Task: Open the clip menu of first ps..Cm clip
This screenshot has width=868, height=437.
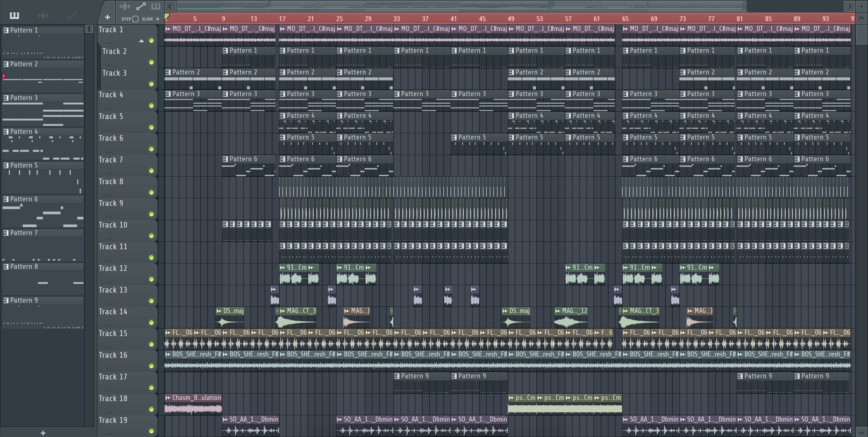Action: coord(511,398)
